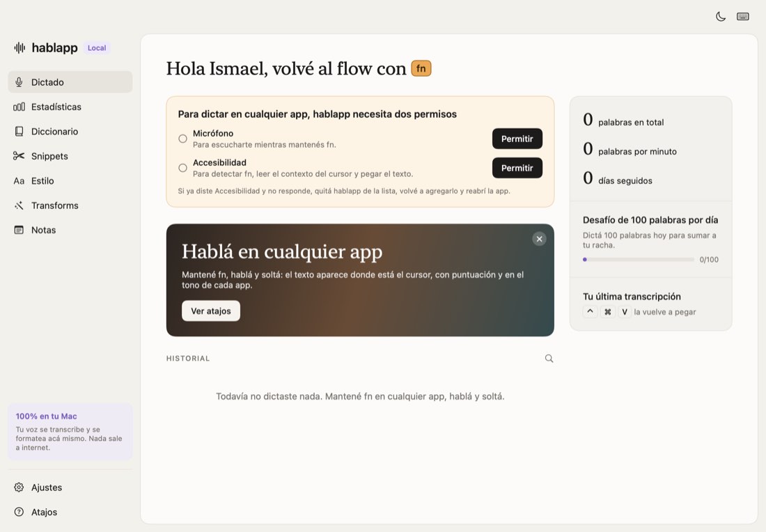Select the Micrófono permission radio circle

click(x=182, y=139)
